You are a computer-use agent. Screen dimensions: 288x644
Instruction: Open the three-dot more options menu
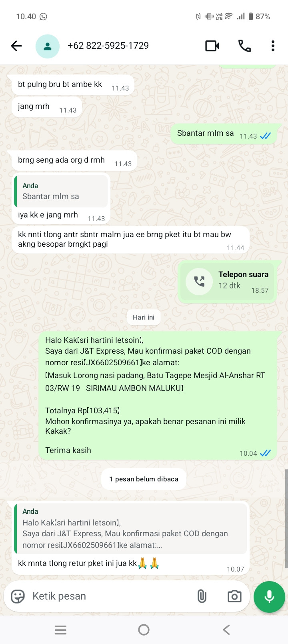coord(273,46)
